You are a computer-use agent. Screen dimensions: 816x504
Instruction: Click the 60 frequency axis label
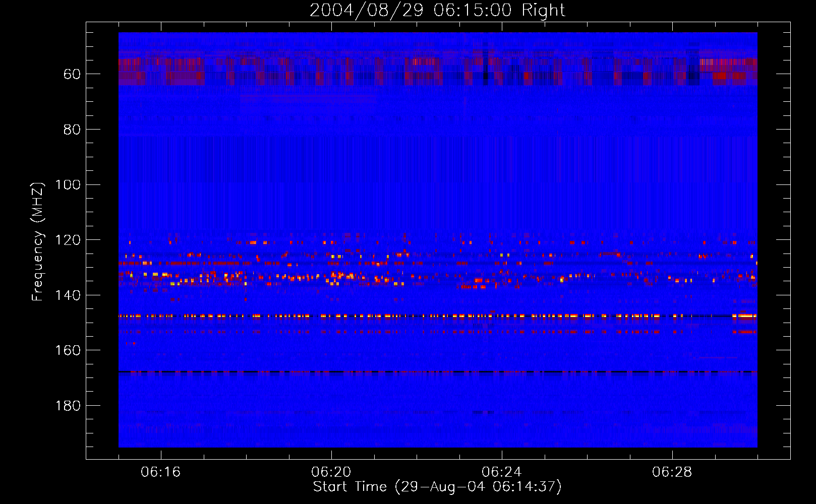click(72, 74)
